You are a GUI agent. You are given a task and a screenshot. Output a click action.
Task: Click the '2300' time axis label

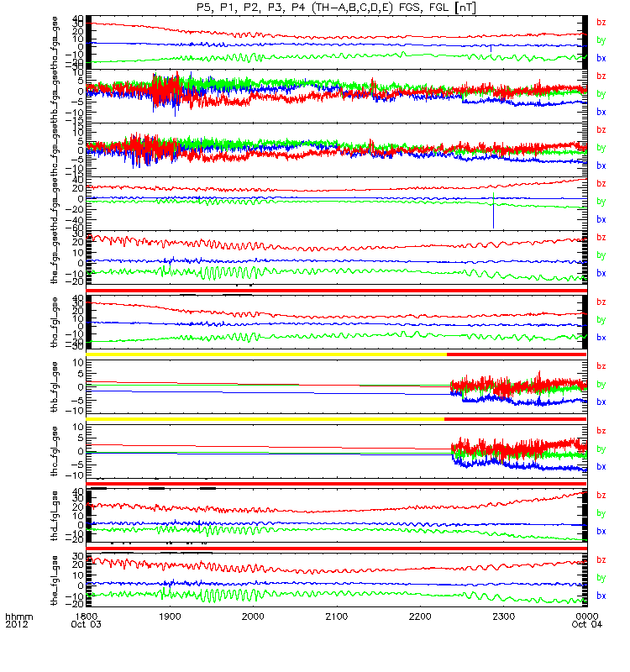503,617
